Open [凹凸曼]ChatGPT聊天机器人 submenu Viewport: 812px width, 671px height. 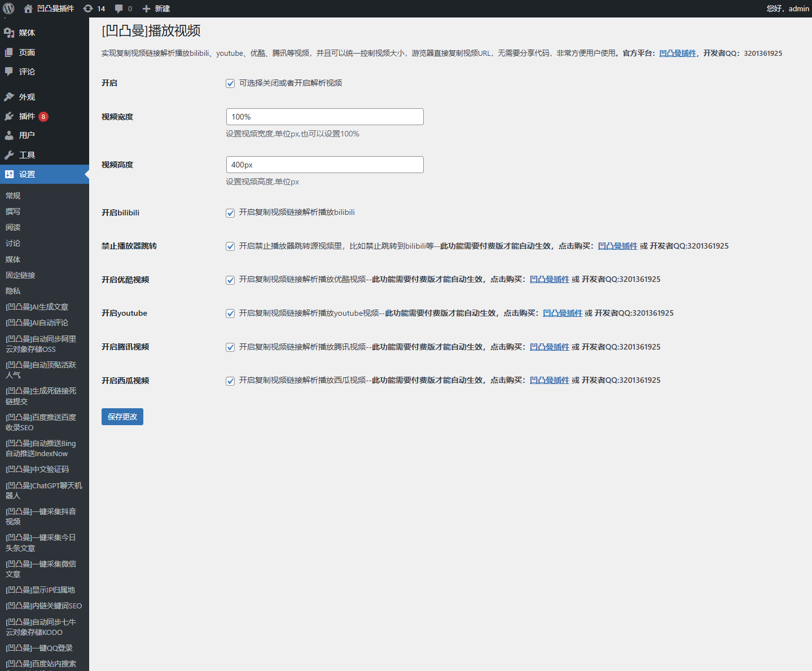(x=44, y=491)
